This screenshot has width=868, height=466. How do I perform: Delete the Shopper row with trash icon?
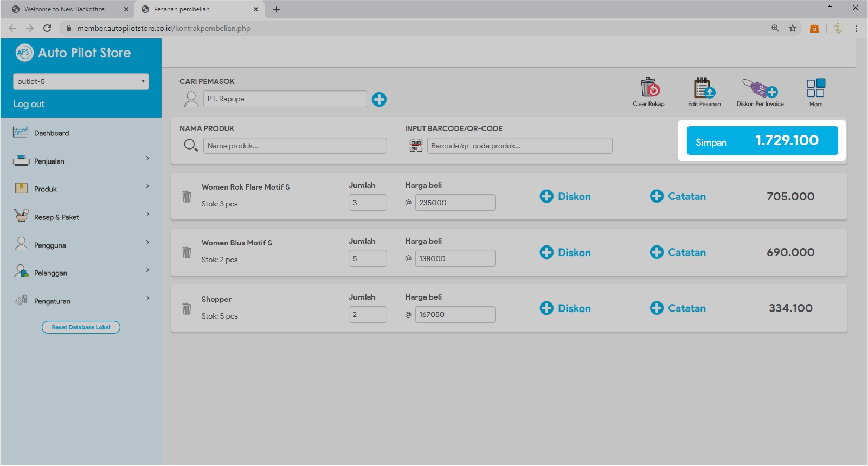pos(187,309)
